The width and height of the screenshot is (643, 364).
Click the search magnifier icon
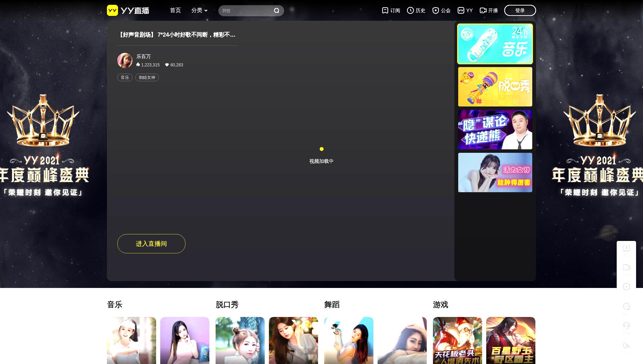(x=277, y=10)
